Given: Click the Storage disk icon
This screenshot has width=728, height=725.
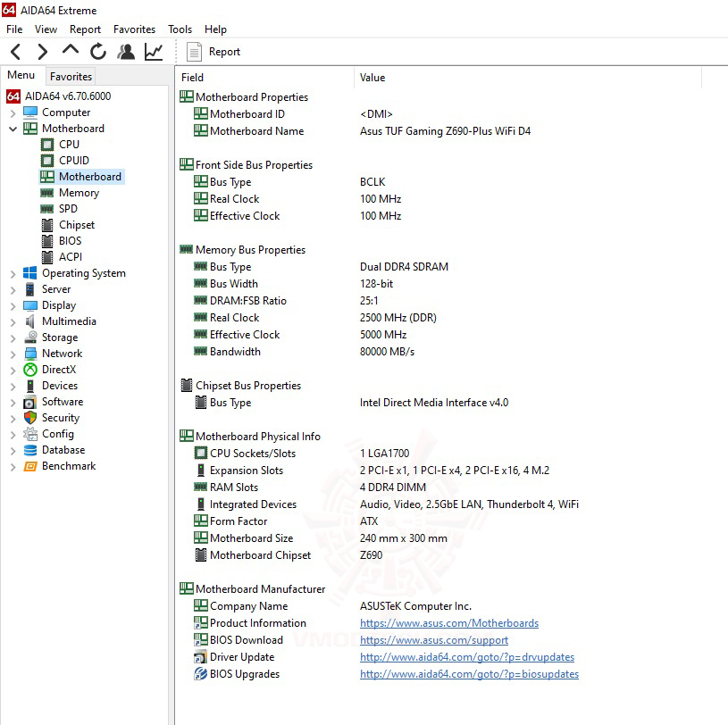Looking at the screenshot, I should (x=30, y=337).
